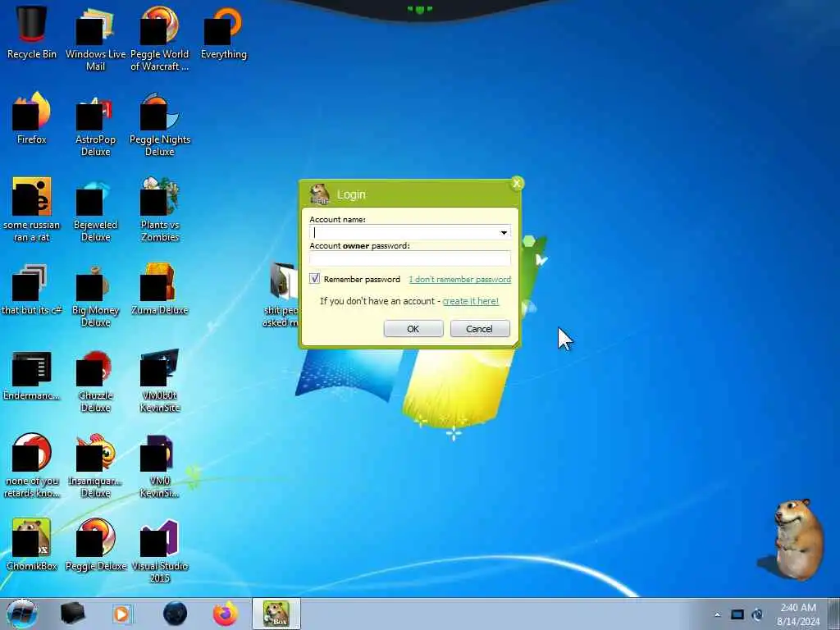Open the Everything search shortcut
The image size is (840, 630).
(x=223, y=32)
